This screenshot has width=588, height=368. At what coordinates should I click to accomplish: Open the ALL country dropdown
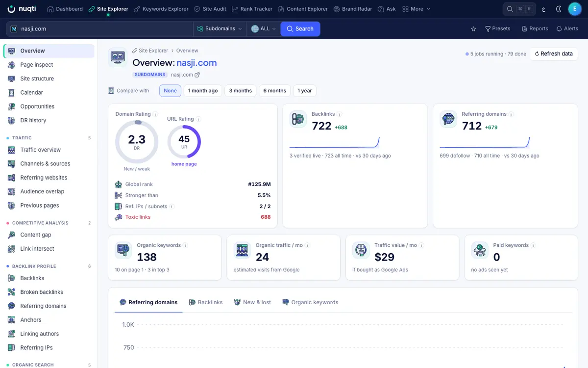tap(263, 29)
